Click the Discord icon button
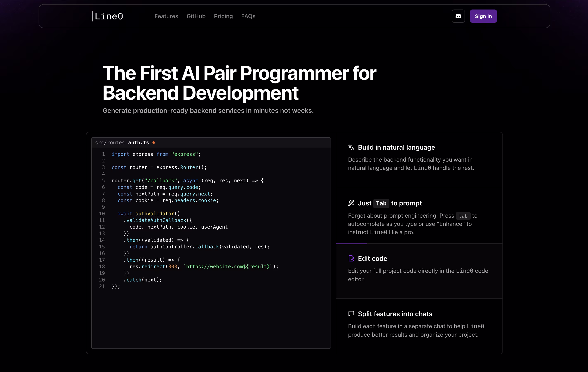Screen dimensions: 588x372 [x=458, y=16]
